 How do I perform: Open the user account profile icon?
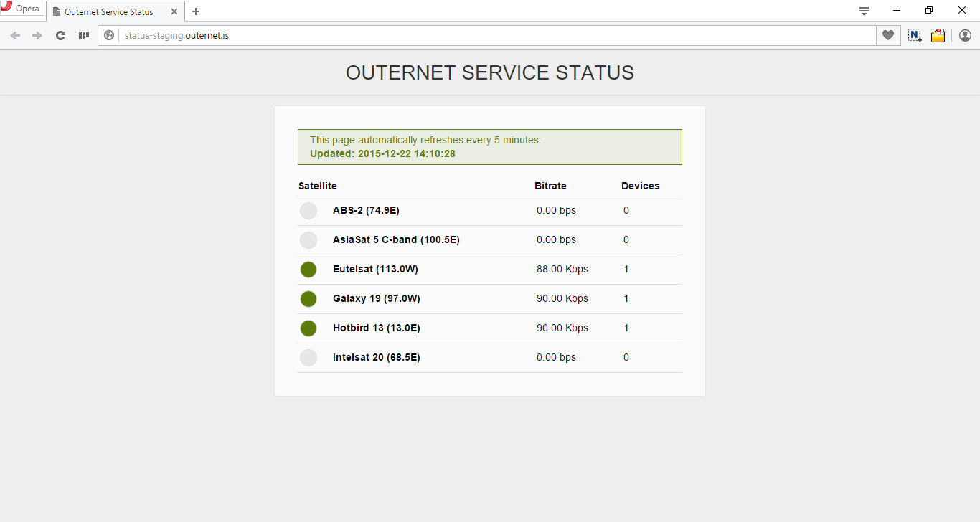point(965,35)
